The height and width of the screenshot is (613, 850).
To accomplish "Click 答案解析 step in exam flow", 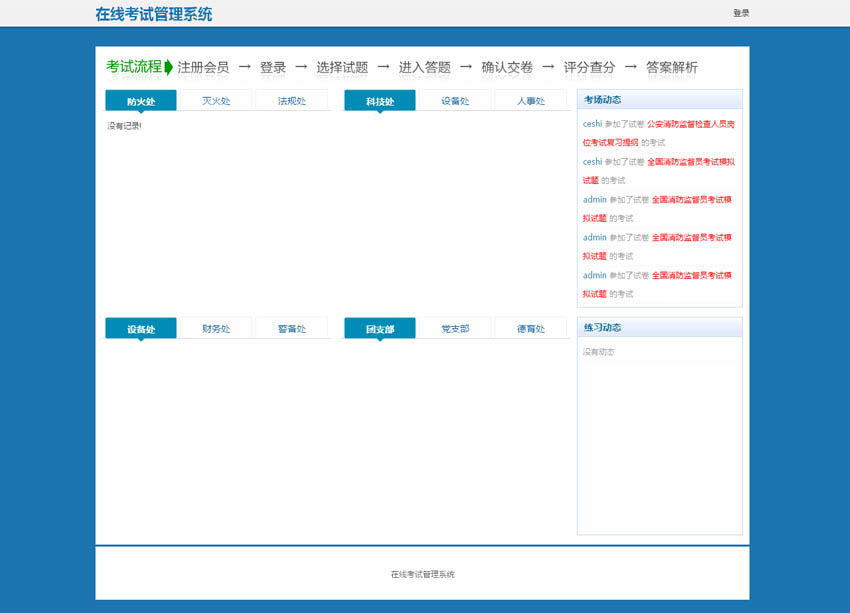I will (672, 67).
